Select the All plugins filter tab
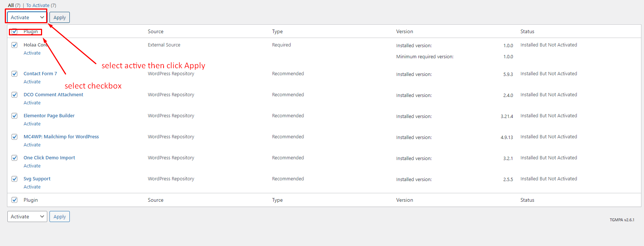The width and height of the screenshot is (644, 246). [x=11, y=6]
